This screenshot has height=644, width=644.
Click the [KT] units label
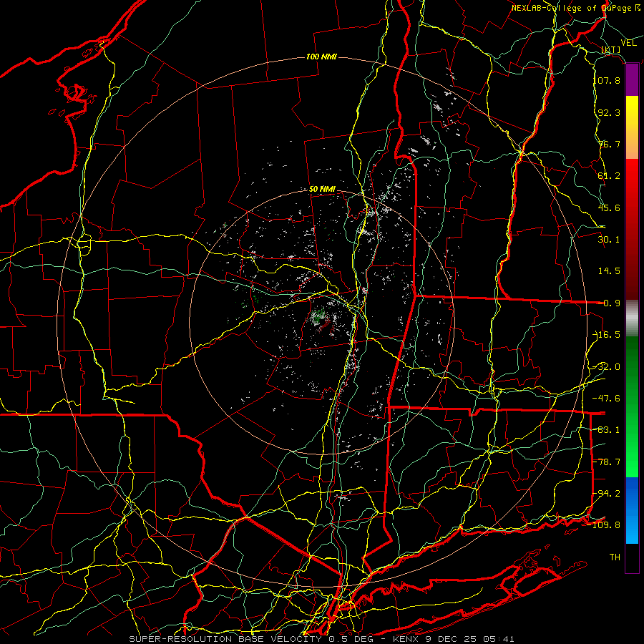(611, 49)
